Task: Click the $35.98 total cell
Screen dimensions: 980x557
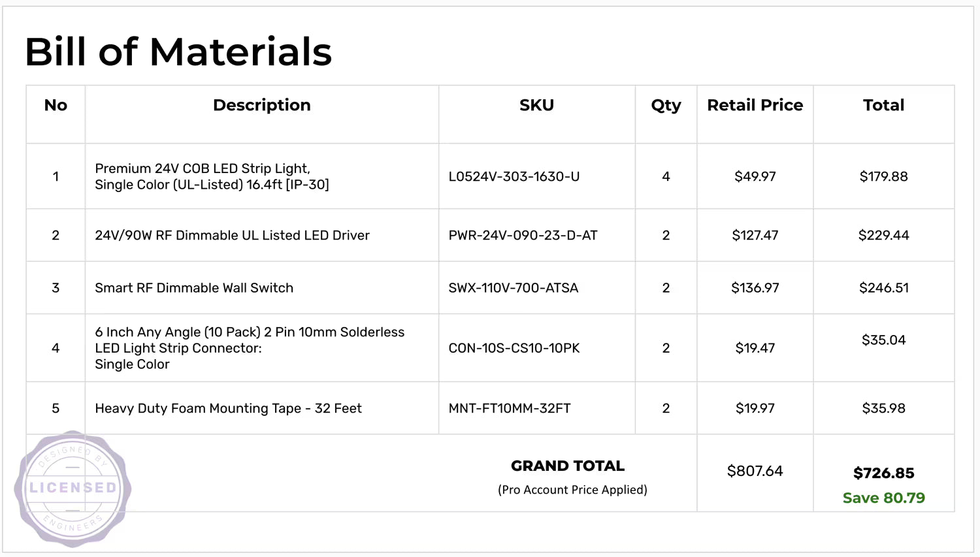Action: pos(883,408)
